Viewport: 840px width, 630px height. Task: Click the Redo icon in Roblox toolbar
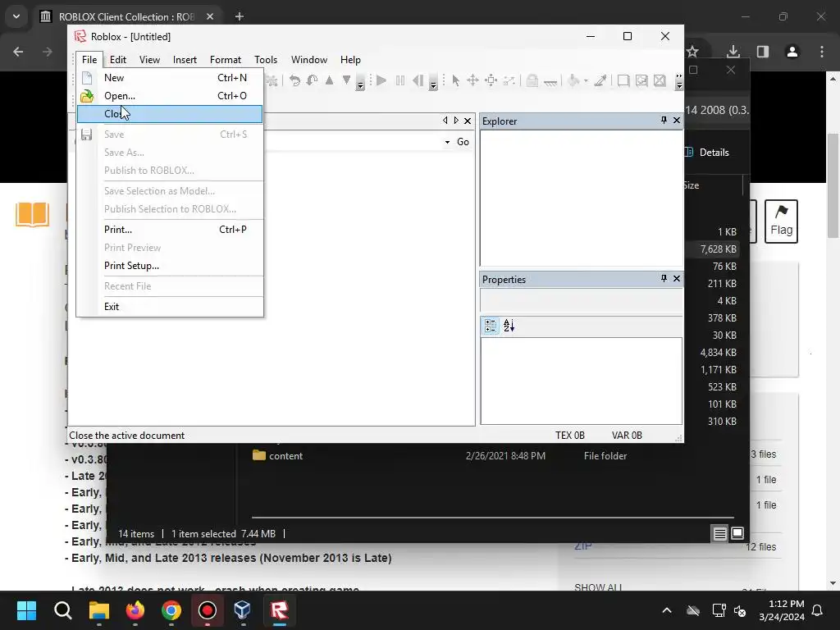click(312, 81)
